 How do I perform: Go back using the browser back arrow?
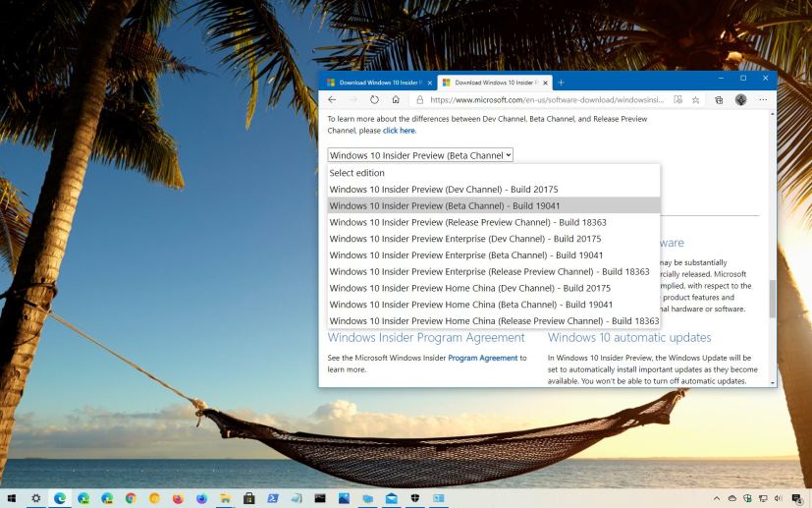[332, 100]
